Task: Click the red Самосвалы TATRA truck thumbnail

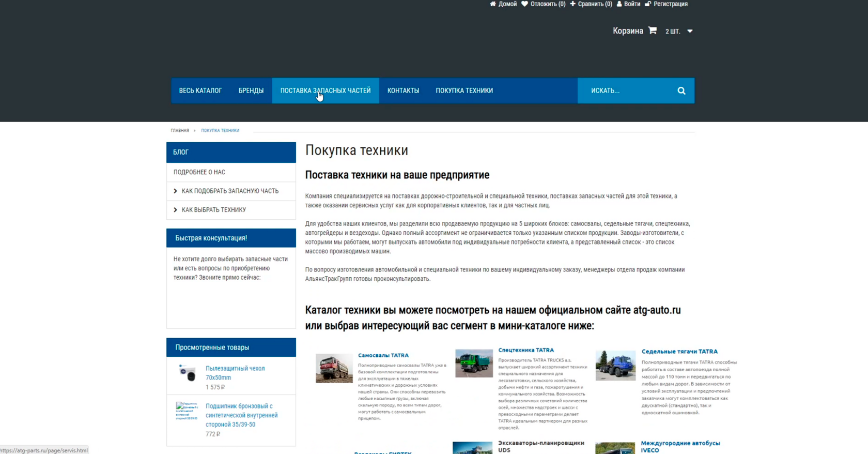Action: [334, 368]
